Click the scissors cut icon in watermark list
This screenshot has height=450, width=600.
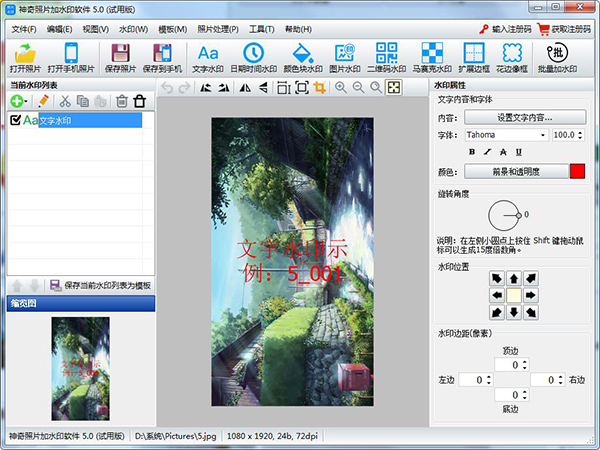[65, 101]
